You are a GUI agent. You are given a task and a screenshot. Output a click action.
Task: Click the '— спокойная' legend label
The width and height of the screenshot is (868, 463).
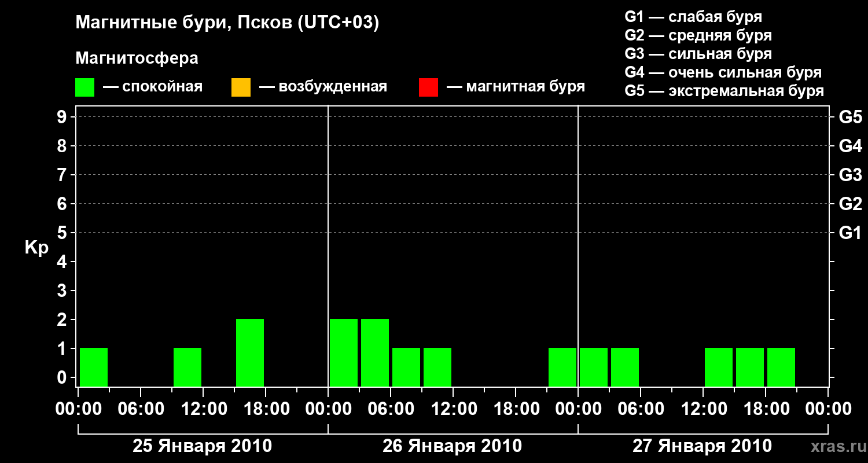coord(153,87)
